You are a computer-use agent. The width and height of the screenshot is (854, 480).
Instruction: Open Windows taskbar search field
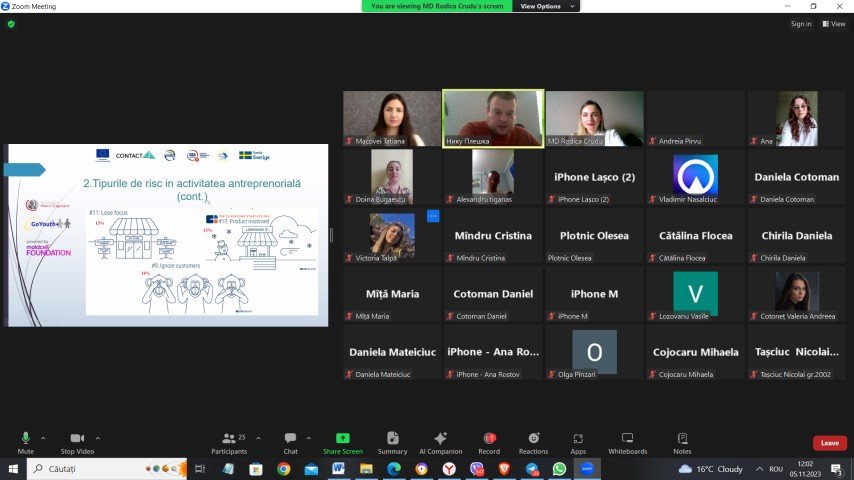[x=107, y=469]
